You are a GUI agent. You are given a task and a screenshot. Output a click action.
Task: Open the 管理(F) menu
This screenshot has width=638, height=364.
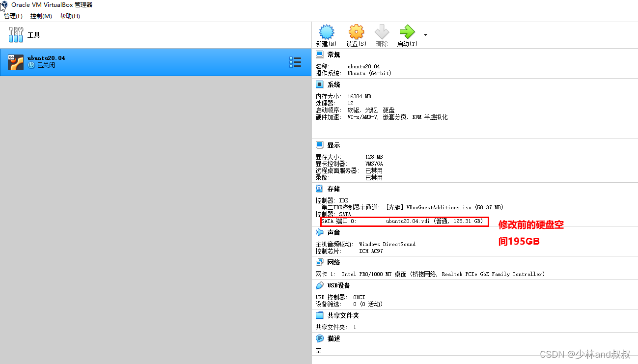pyautogui.click(x=13, y=16)
